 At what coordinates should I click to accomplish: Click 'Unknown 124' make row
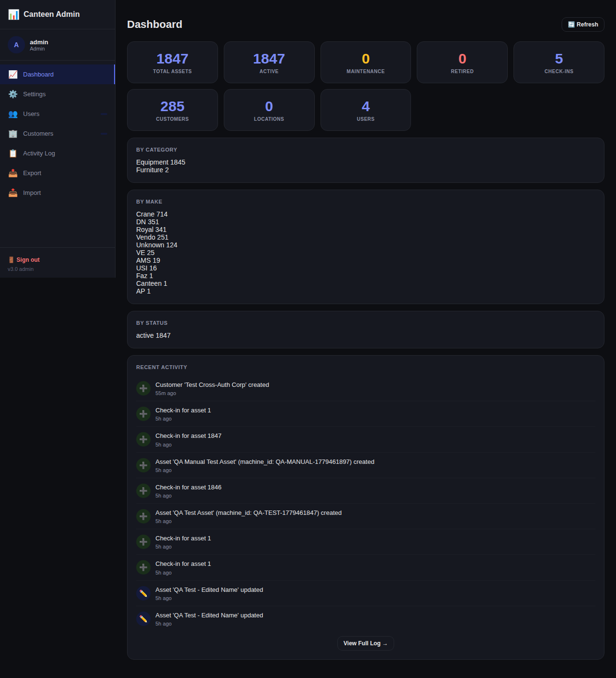[157, 245]
